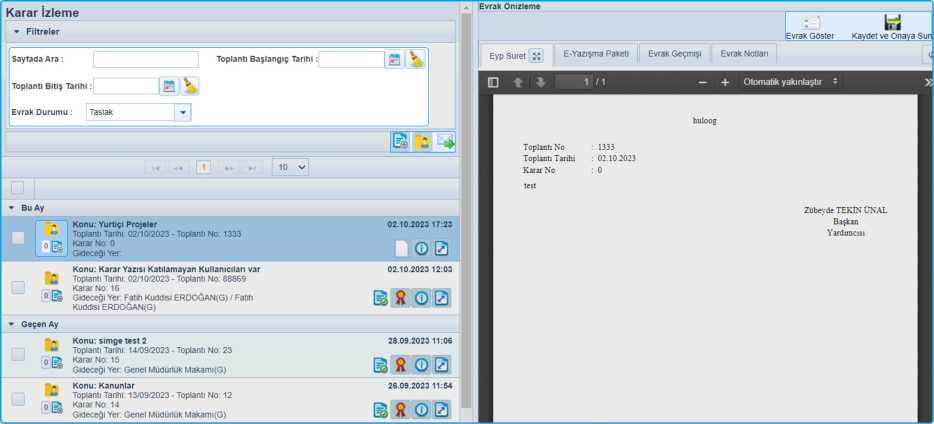Open calendar for Toplantı Başlangıç Tarihi

pos(395,60)
